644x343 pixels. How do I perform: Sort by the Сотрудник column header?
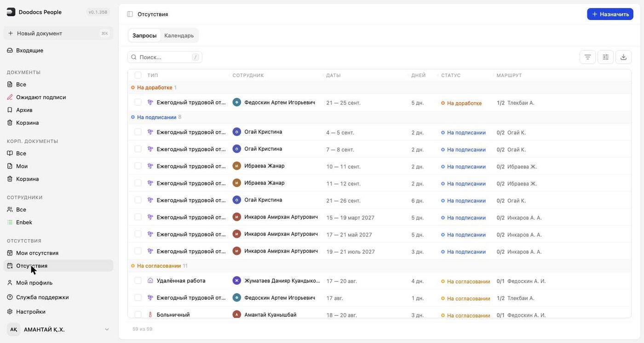pyautogui.click(x=248, y=75)
